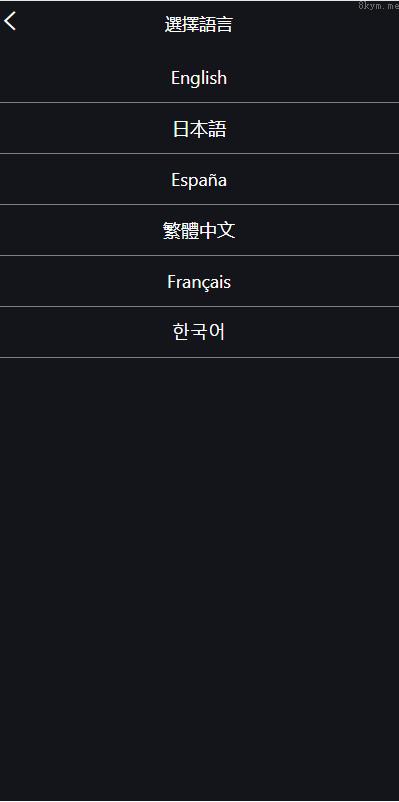Click the 選擇語言 page title
This screenshot has width=399, height=802.
point(198,25)
